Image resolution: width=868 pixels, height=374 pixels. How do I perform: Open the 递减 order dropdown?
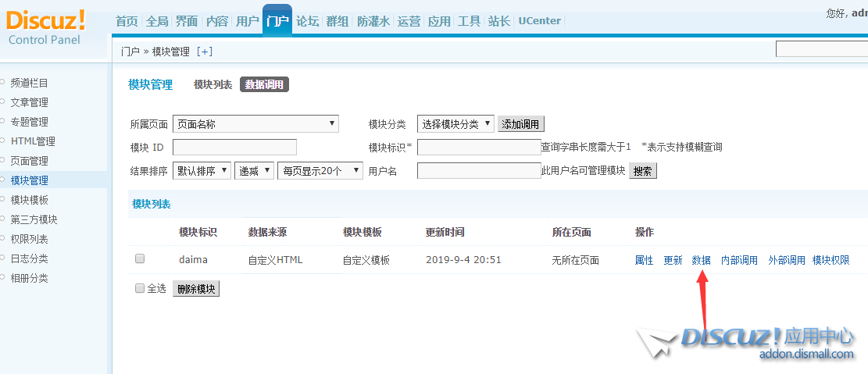254,170
